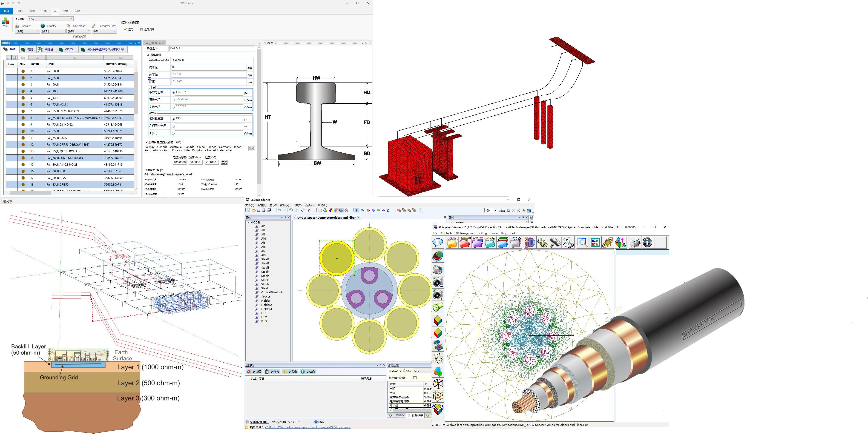
Task: Select the X (1ft) radio button
Action: 173,133
